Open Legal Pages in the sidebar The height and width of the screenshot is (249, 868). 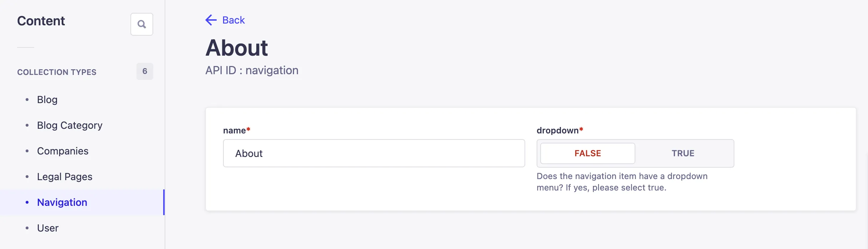64,177
